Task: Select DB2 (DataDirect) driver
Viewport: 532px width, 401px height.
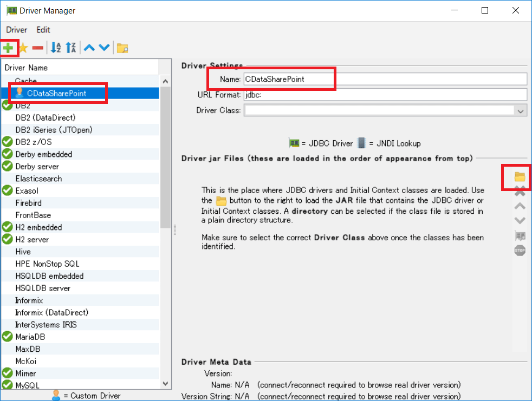Action: point(80,117)
